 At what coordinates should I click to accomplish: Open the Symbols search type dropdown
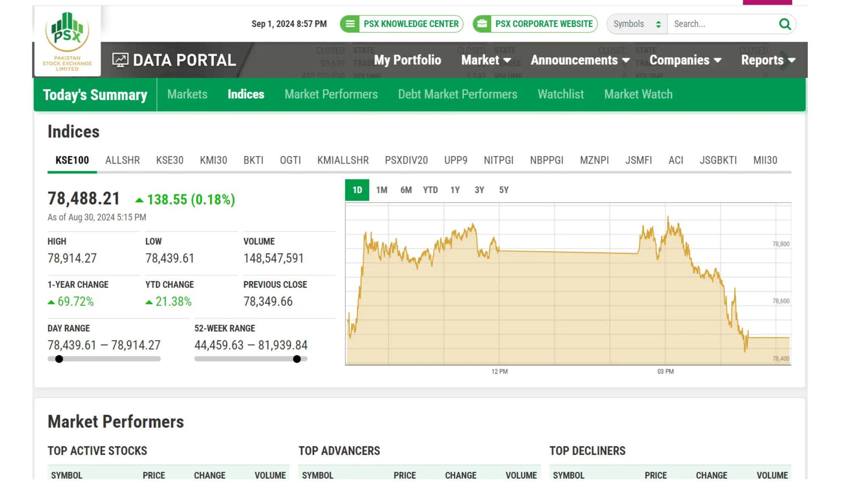637,24
